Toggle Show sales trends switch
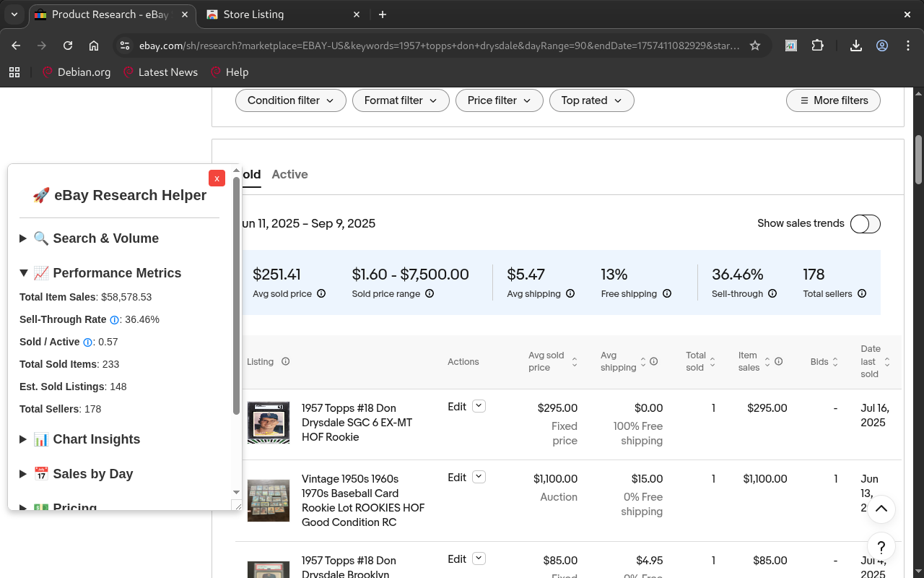 coord(865,224)
